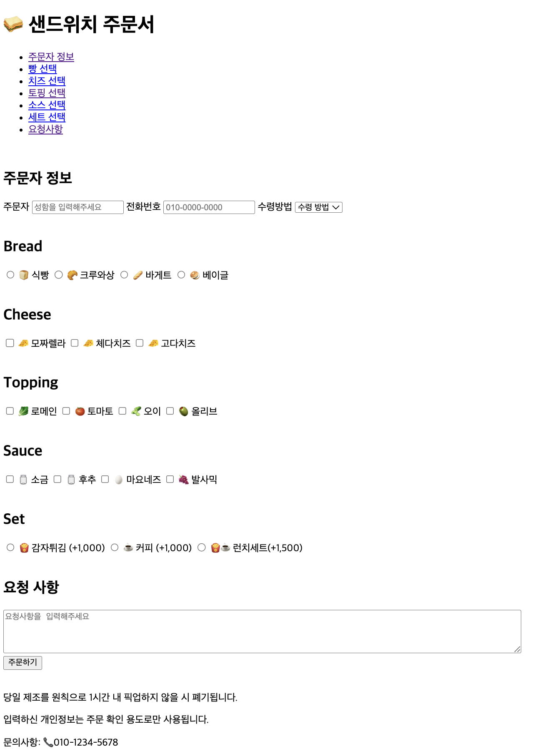
Task: Check the 모짜렐라 cheese checkbox
Action: click(x=10, y=343)
